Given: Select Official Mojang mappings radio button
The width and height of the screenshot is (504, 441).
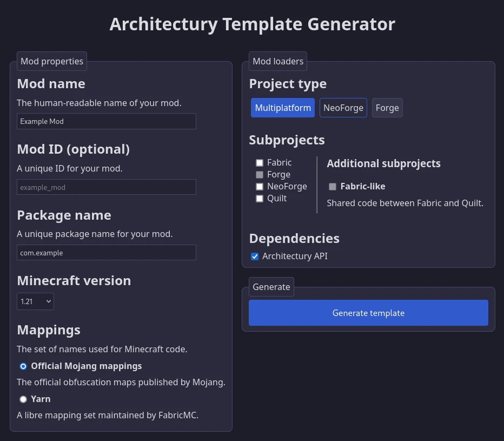Looking at the screenshot, I should point(23,366).
